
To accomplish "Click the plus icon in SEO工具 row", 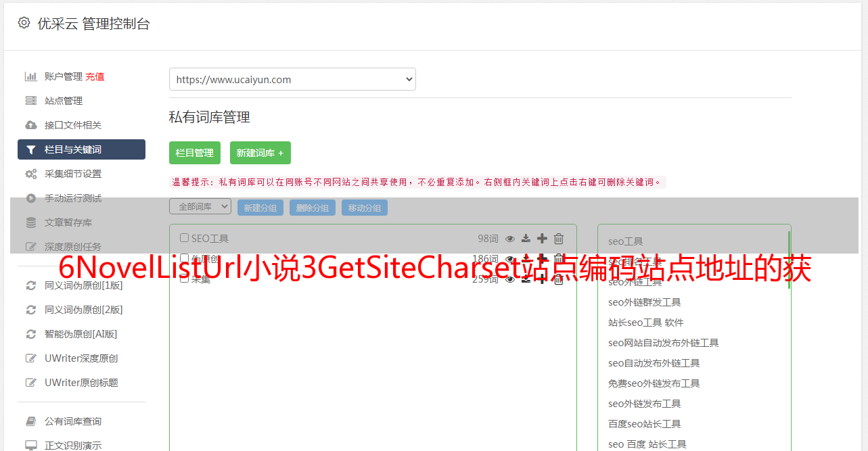I will click(x=542, y=239).
